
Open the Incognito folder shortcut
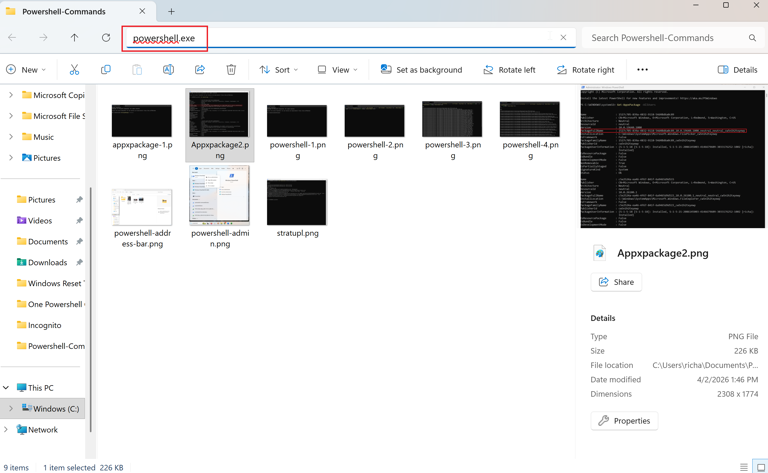coord(39,325)
